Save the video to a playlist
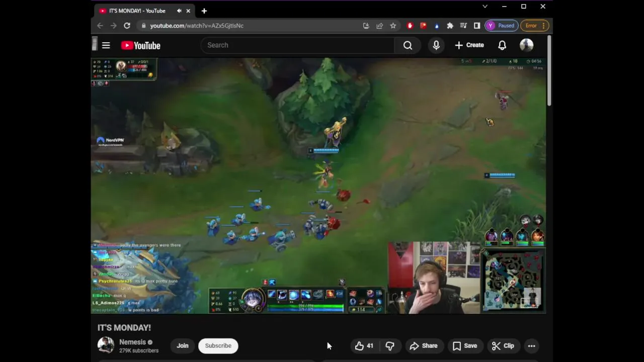Image resolution: width=644 pixels, height=362 pixels. 464,346
